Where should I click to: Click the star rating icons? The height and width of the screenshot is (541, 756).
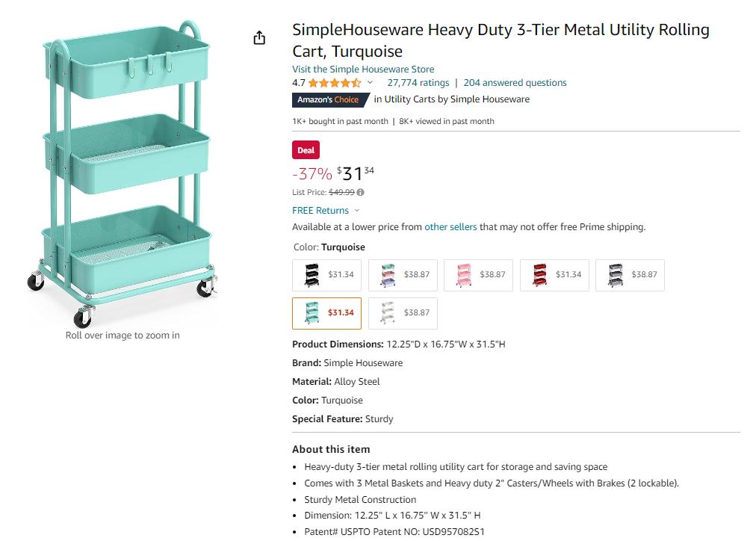[335, 83]
